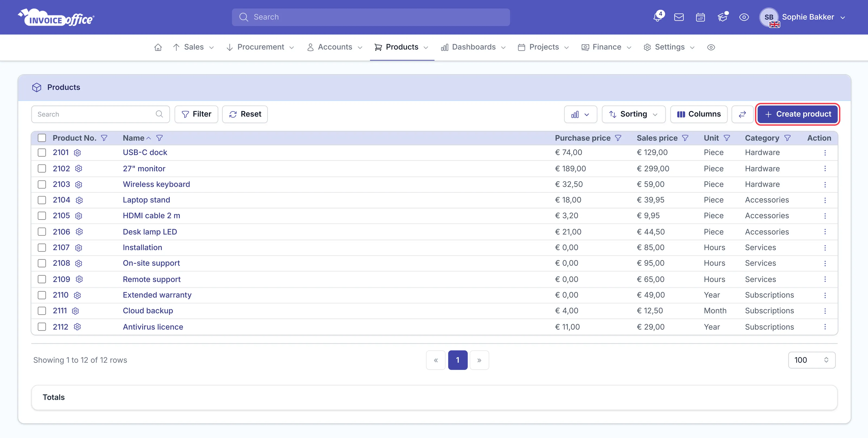Click the Filter button
This screenshot has width=868, height=438.
coord(196,114)
